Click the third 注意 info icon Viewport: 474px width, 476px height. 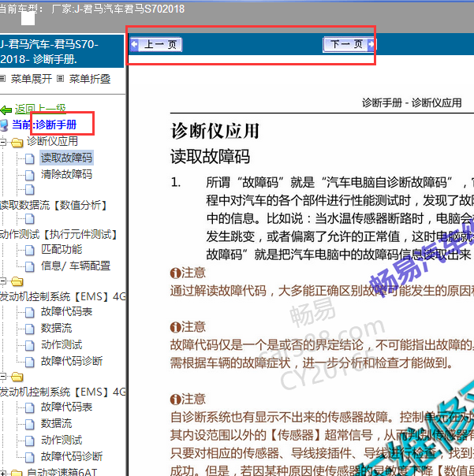click(x=176, y=400)
